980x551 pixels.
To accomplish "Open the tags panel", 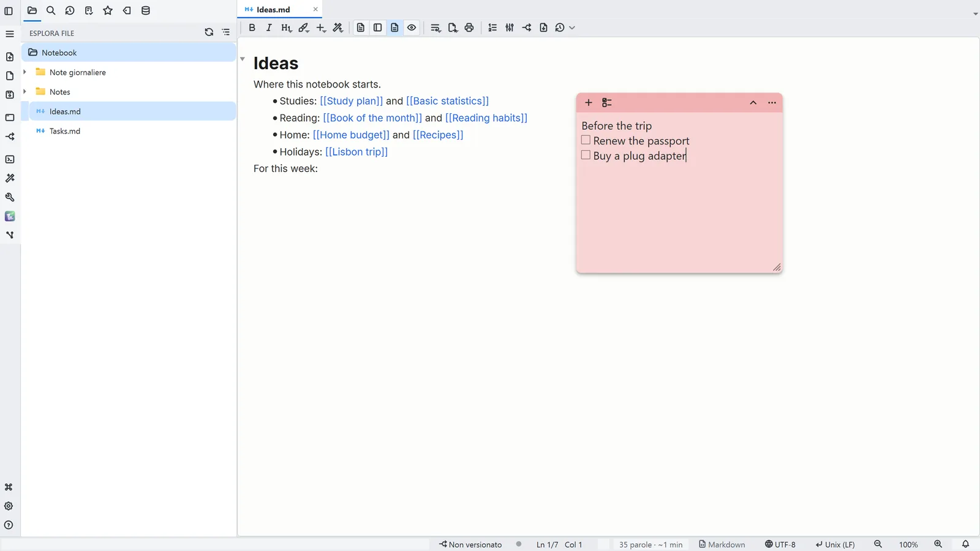I will click(127, 10).
